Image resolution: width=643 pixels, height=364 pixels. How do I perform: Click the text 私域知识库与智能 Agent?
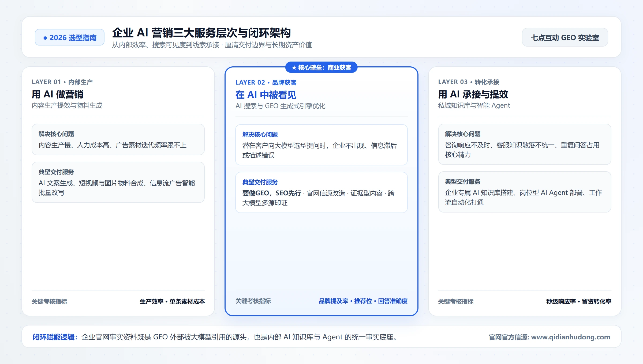(x=474, y=105)
